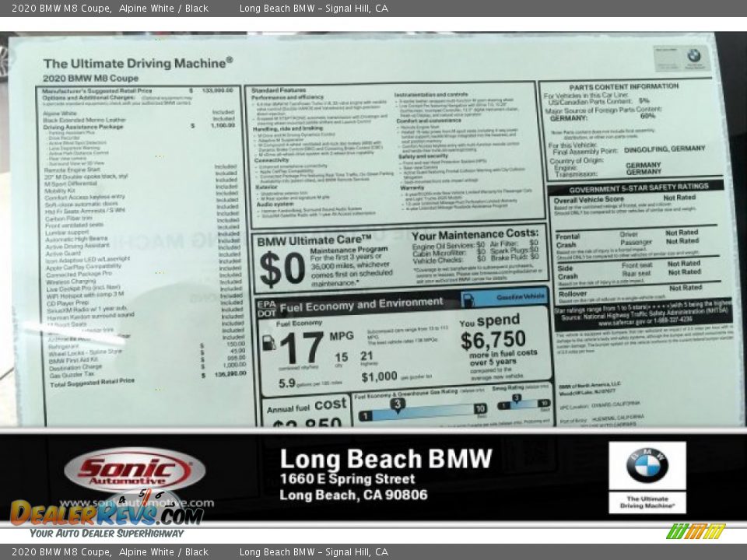
Task: Click the 'Destination Charge' line item
Action: click(75, 368)
